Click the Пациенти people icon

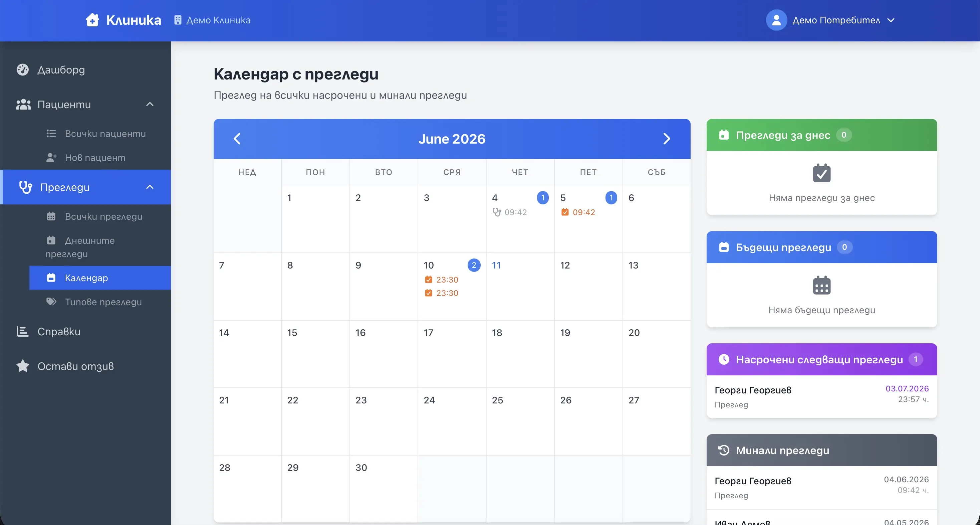click(x=23, y=104)
